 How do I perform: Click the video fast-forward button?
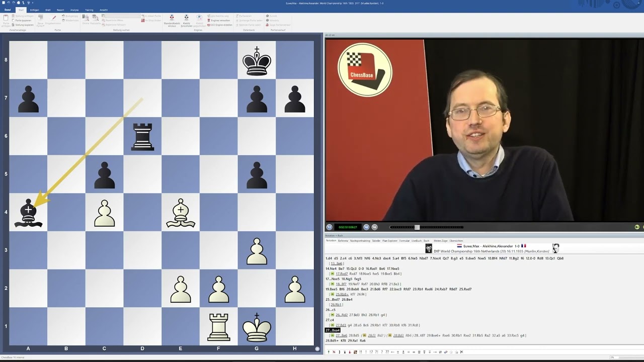coord(374,227)
